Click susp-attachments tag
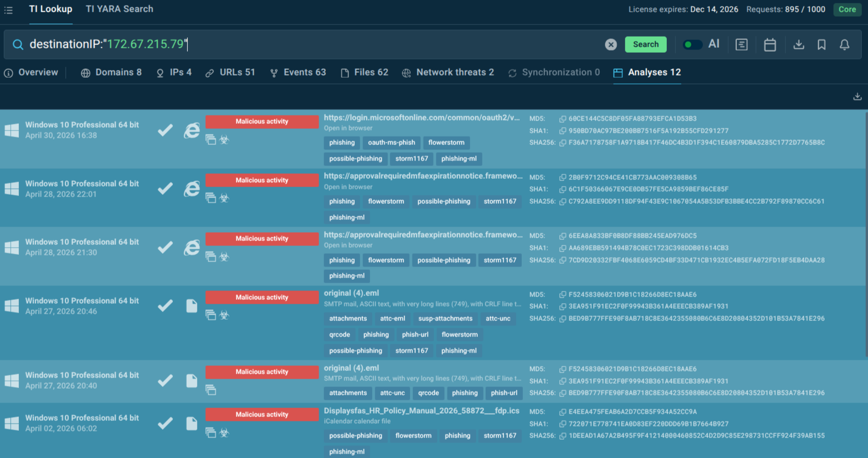Screen dimensions: 868x458 click(x=445, y=319)
